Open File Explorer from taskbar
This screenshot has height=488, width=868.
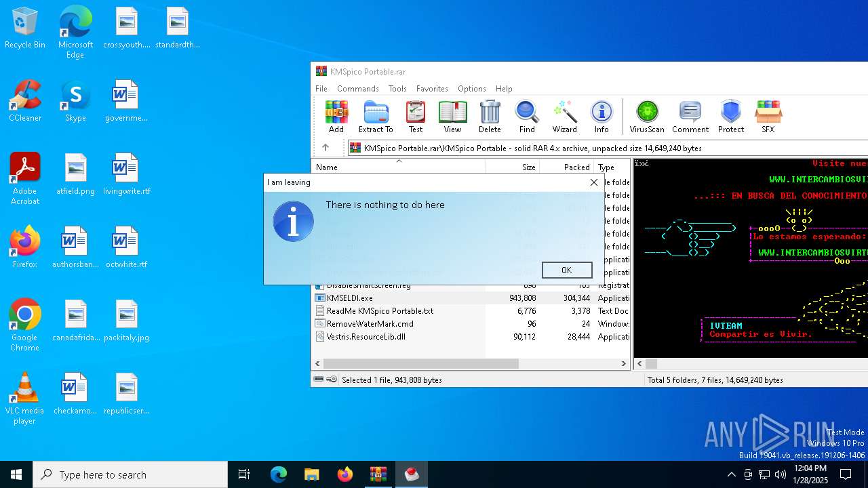311,474
